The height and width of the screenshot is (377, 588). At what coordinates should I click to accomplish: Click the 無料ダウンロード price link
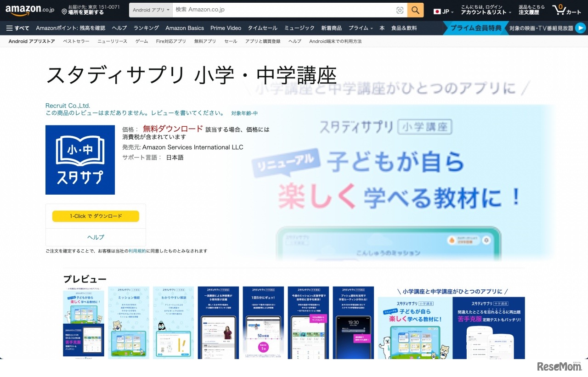(173, 129)
